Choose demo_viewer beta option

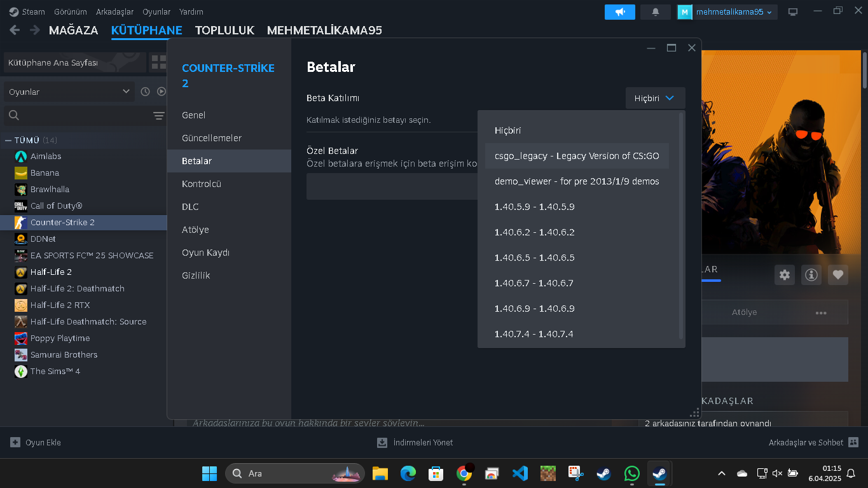577,181
